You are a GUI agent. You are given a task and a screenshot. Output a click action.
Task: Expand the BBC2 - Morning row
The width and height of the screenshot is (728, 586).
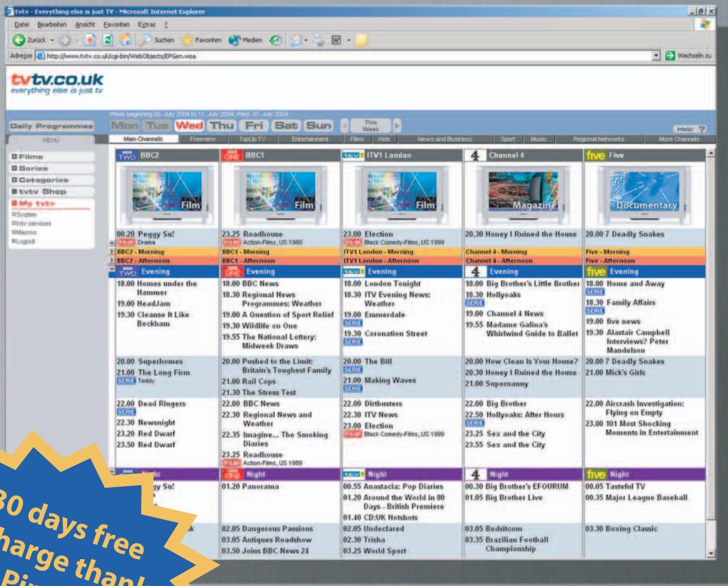(x=112, y=251)
